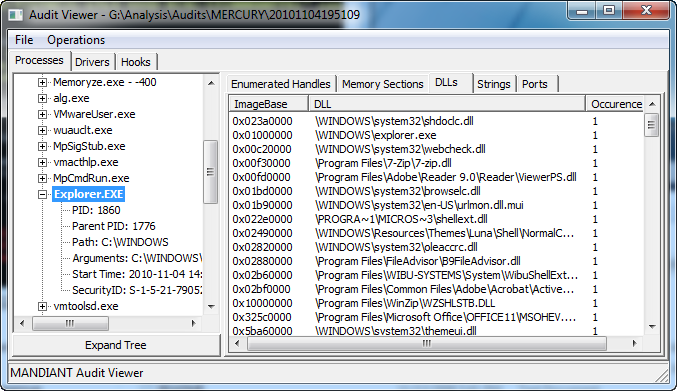
Task: Select the shellext.dll row
Action: [x=436, y=219]
